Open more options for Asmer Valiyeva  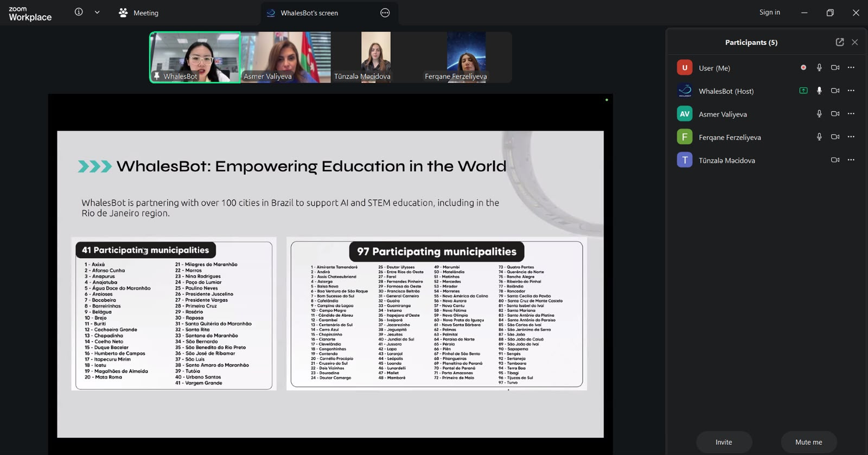point(851,114)
